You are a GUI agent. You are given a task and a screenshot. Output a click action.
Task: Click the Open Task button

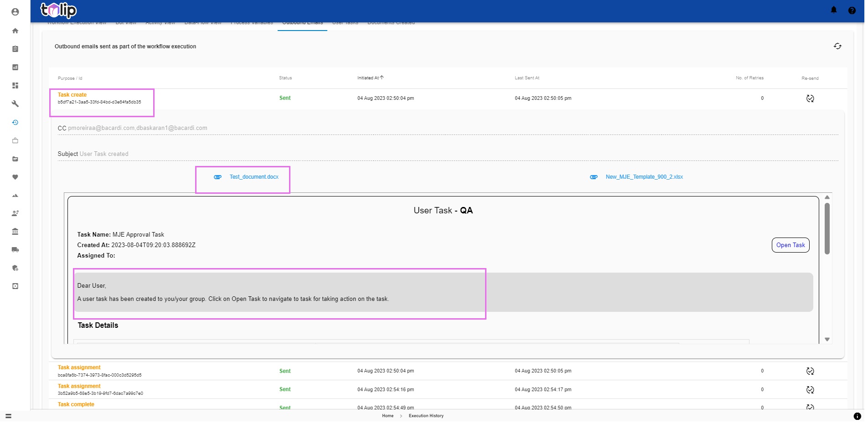[x=790, y=245]
